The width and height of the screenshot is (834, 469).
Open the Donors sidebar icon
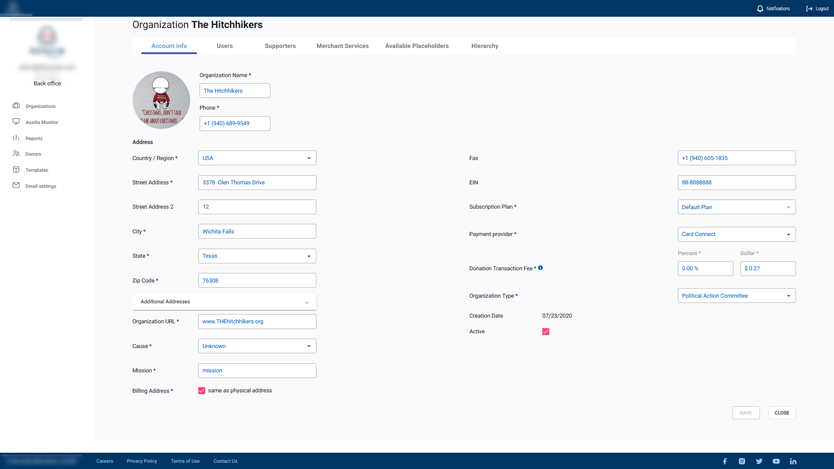(16, 154)
